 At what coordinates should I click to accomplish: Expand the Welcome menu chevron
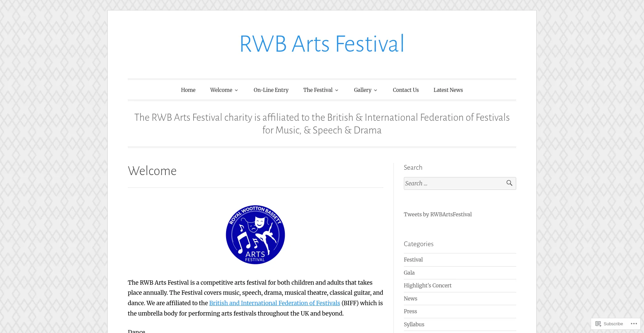[236, 90]
